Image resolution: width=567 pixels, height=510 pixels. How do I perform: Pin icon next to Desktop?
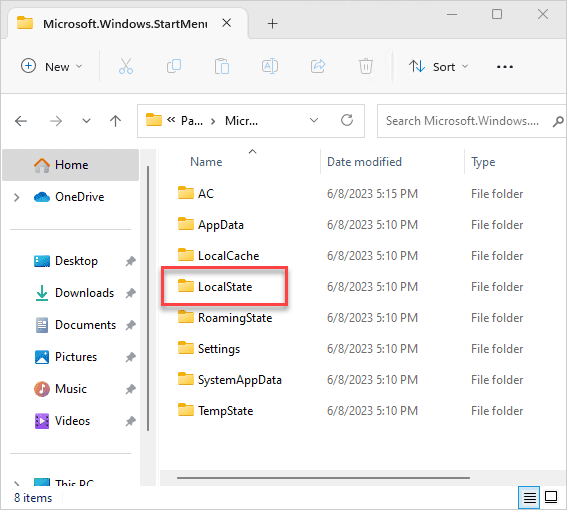pyautogui.click(x=131, y=261)
